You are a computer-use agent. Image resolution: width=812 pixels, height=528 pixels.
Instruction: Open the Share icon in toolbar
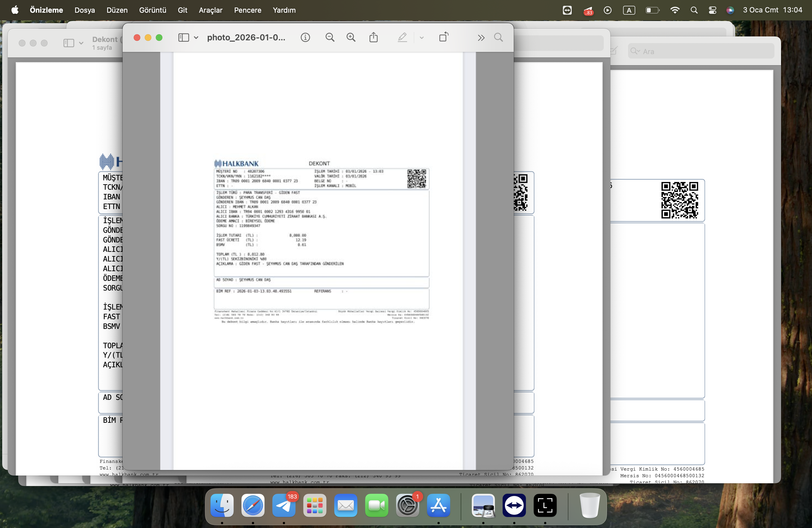(374, 37)
